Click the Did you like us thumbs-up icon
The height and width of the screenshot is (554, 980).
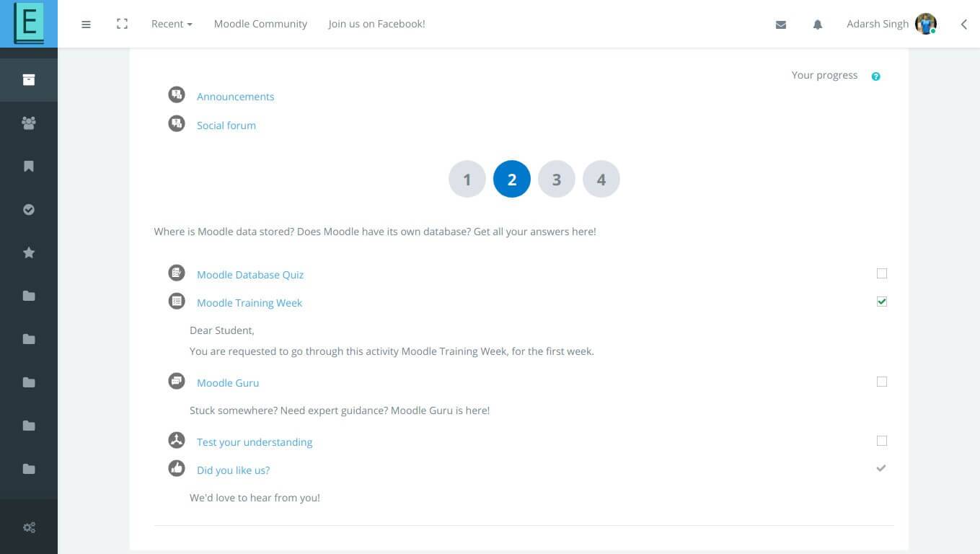point(177,468)
